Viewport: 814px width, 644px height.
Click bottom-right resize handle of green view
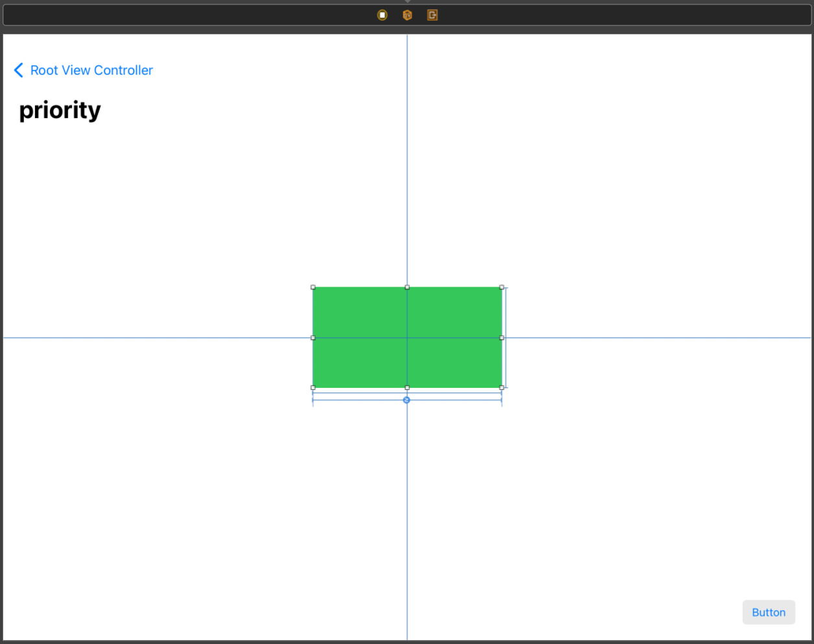[501, 388]
